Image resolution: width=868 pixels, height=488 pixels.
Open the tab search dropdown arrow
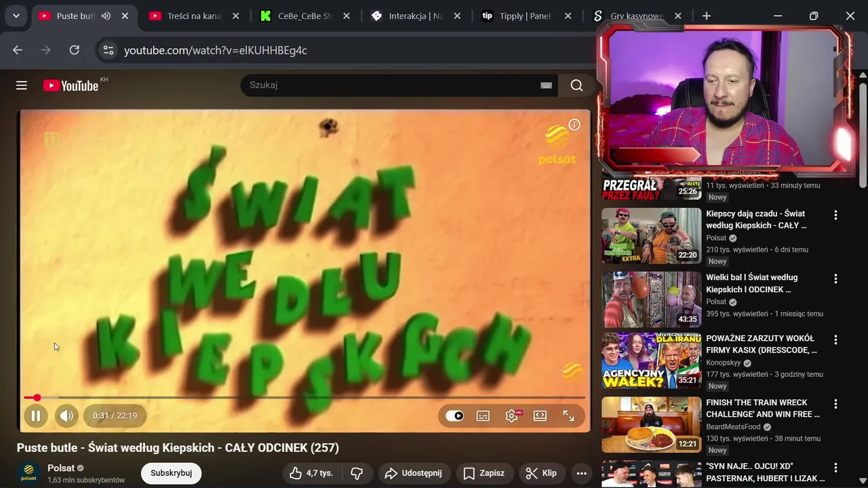point(16,16)
